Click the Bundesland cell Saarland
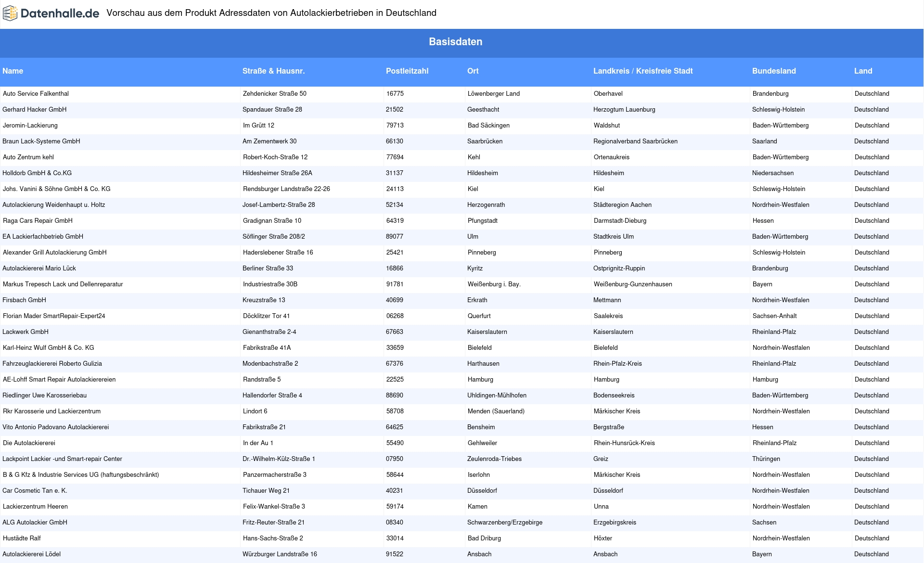 click(x=765, y=141)
